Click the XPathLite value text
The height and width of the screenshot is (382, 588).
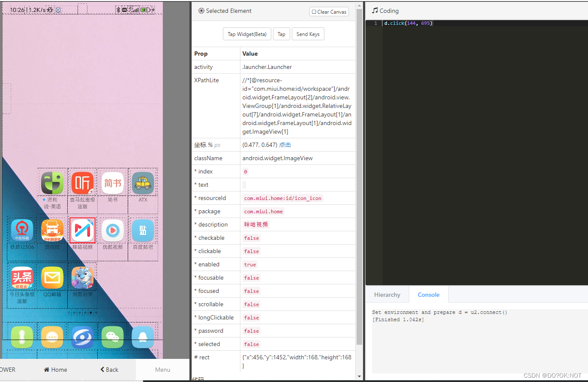[x=297, y=106]
